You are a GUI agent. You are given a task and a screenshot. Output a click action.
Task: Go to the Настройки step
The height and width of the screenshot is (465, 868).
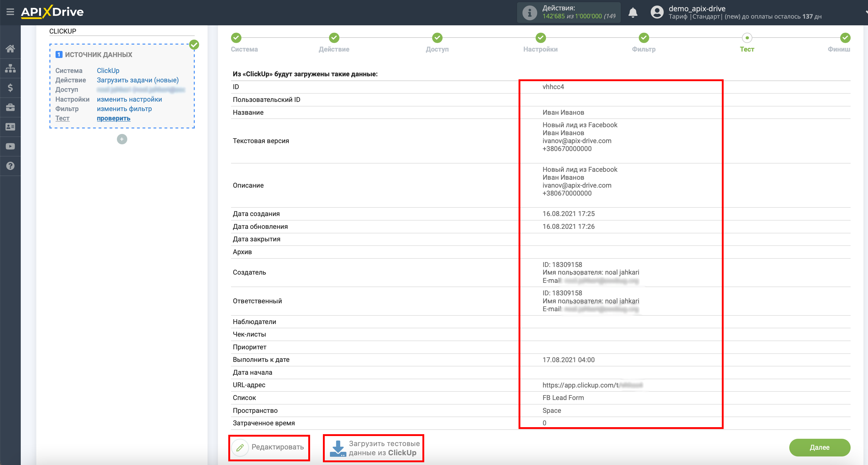pos(541,42)
